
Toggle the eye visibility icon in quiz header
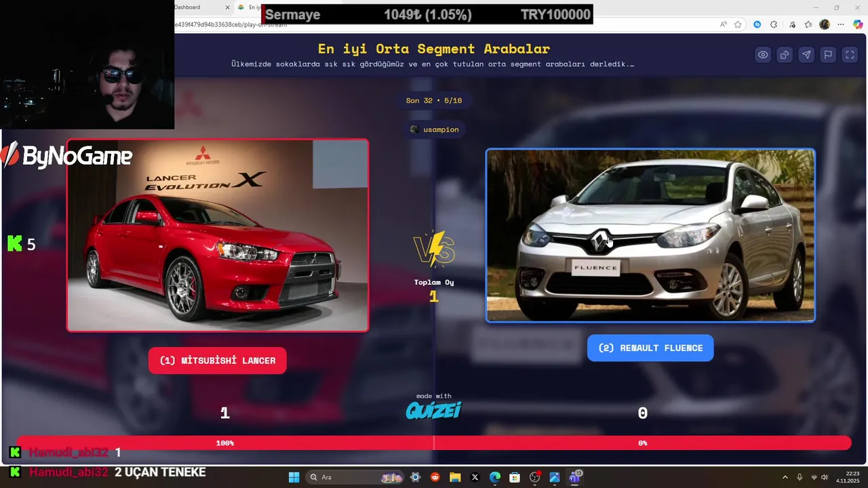[763, 55]
